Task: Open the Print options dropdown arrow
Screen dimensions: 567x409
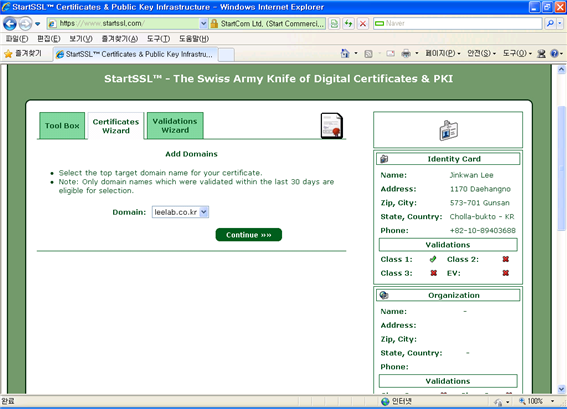Action: (x=417, y=54)
